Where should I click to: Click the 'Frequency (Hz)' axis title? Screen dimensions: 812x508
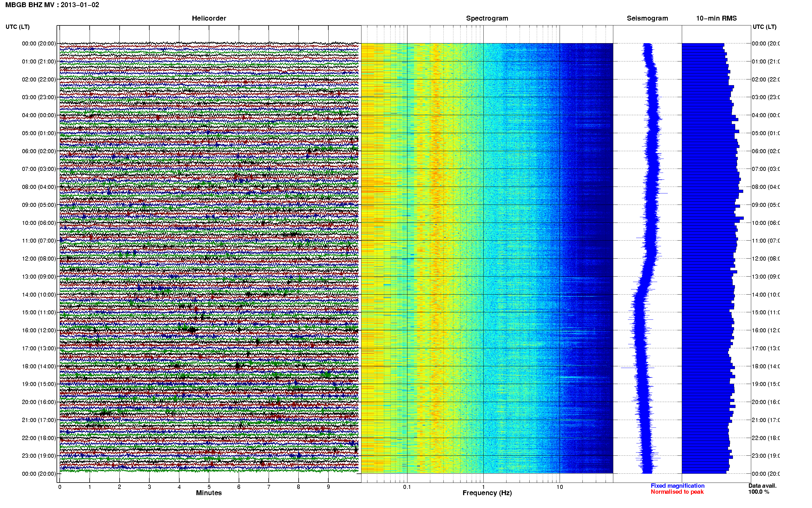click(x=487, y=493)
